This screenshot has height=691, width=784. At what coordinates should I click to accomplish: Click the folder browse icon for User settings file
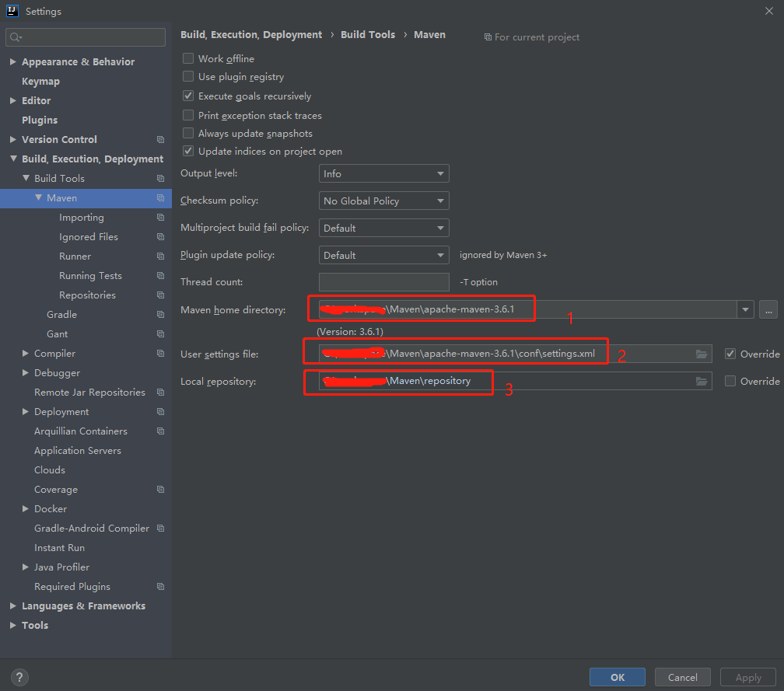click(702, 354)
